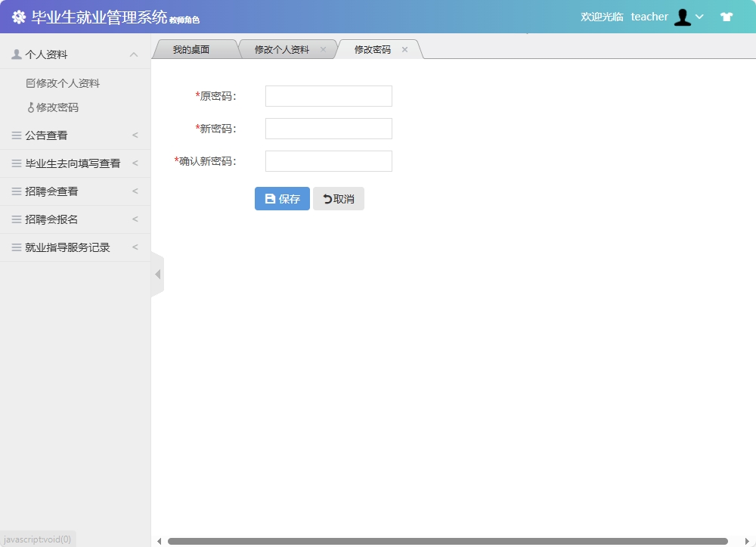Click the save disk icon on 保存 button

pyautogui.click(x=271, y=198)
